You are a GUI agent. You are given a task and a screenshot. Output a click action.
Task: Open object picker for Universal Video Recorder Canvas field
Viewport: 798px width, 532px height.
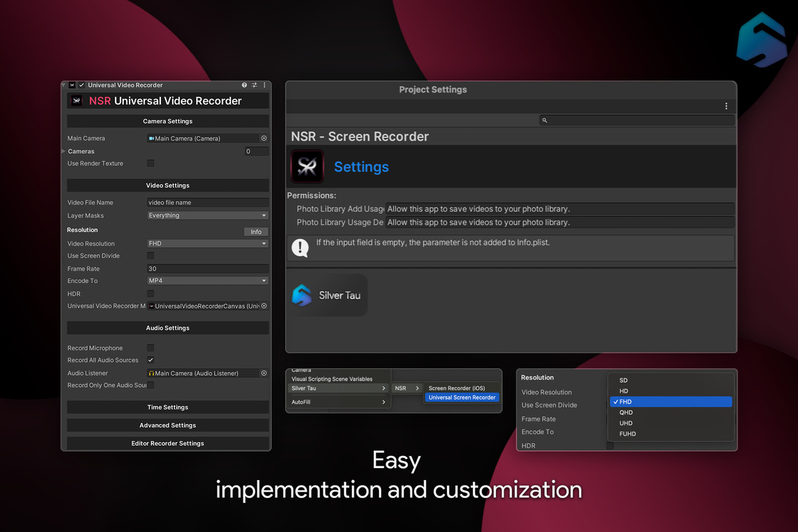(x=264, y=306)
